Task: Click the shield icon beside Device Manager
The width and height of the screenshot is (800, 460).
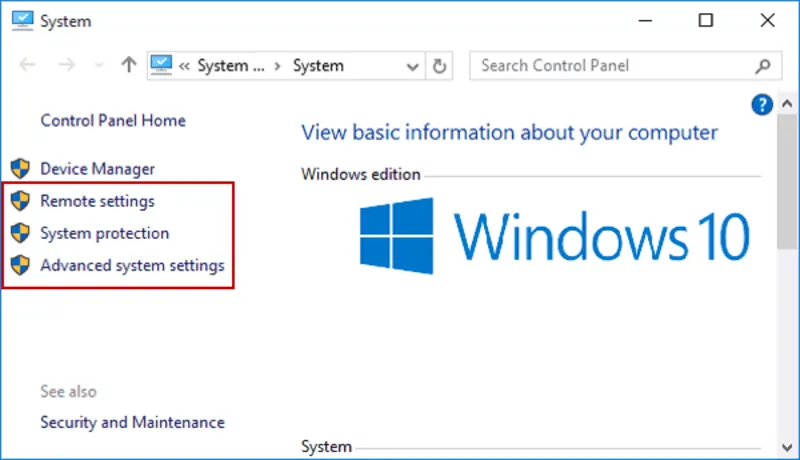Action: tap(20, 169)
